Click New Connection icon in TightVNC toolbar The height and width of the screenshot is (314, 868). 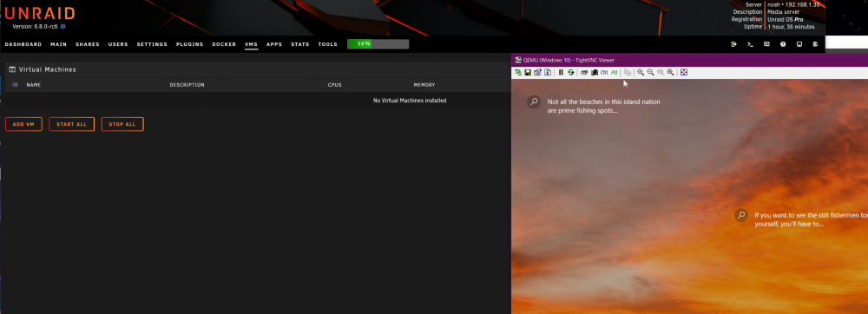tap(517, 72)
